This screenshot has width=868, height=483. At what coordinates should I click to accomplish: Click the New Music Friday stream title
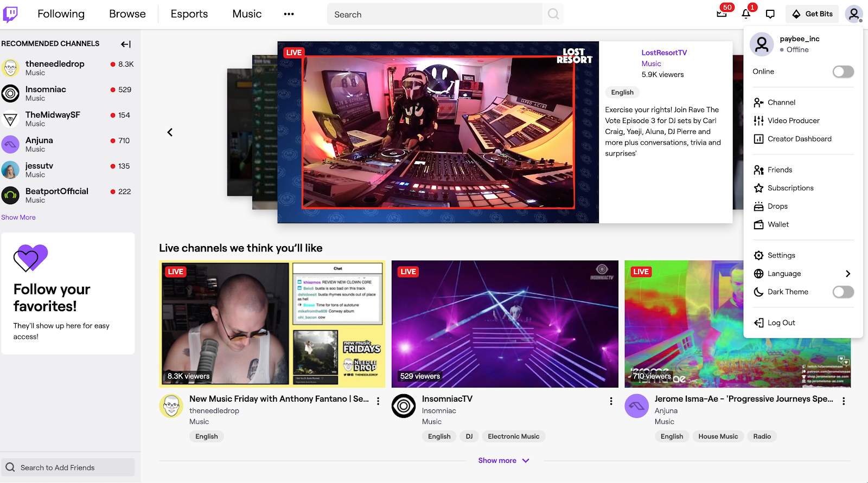279,399
